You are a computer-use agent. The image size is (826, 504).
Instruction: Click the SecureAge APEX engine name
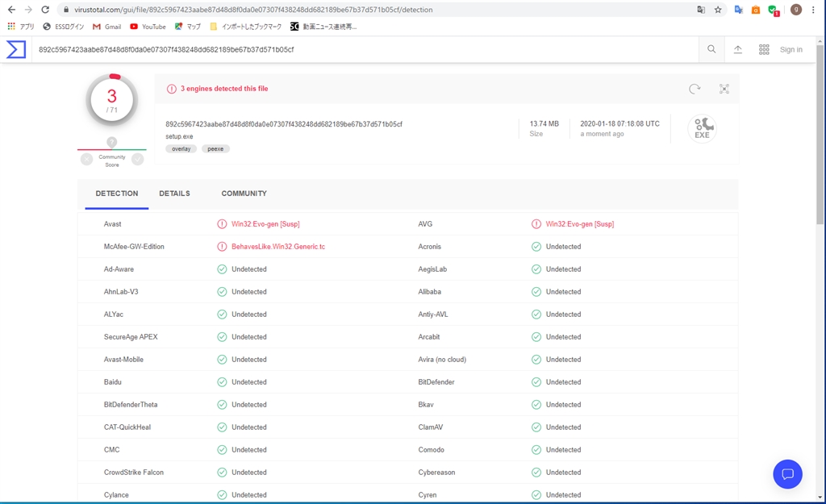(131, 337)
